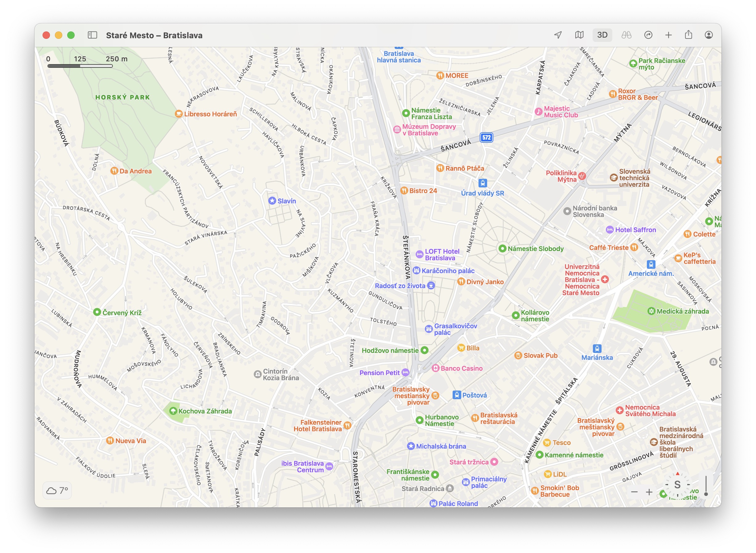Open the share icon menu

688,35
